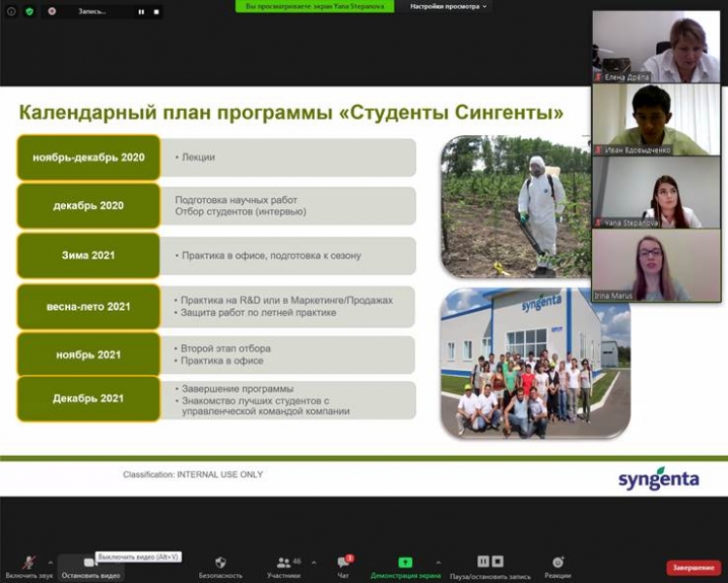Open the Безопасность security menu
728x583 pixels.
pyautogui.click(x=221, y=567)
